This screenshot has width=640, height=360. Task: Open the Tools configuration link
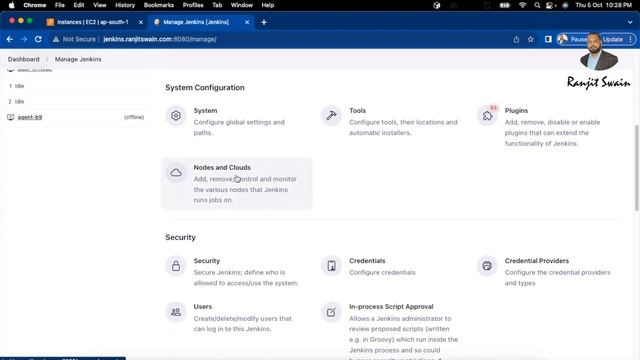pyautogui.click(x=358, y=111)
